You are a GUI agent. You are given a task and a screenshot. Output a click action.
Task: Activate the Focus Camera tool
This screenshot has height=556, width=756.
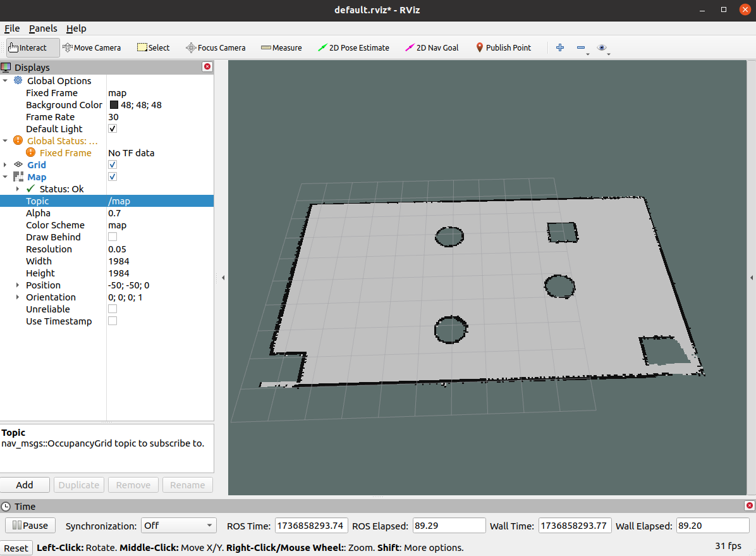pyautogui.click(x=216, y=48)
